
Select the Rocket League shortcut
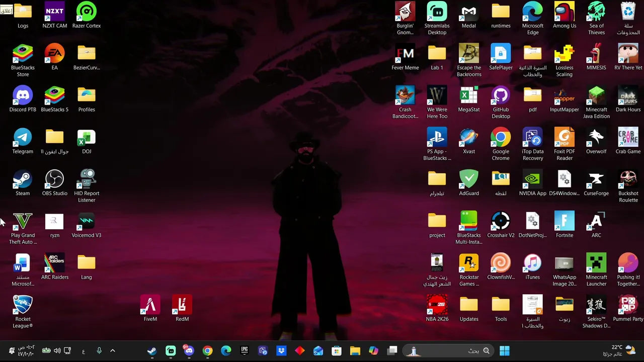coord(23,312)
